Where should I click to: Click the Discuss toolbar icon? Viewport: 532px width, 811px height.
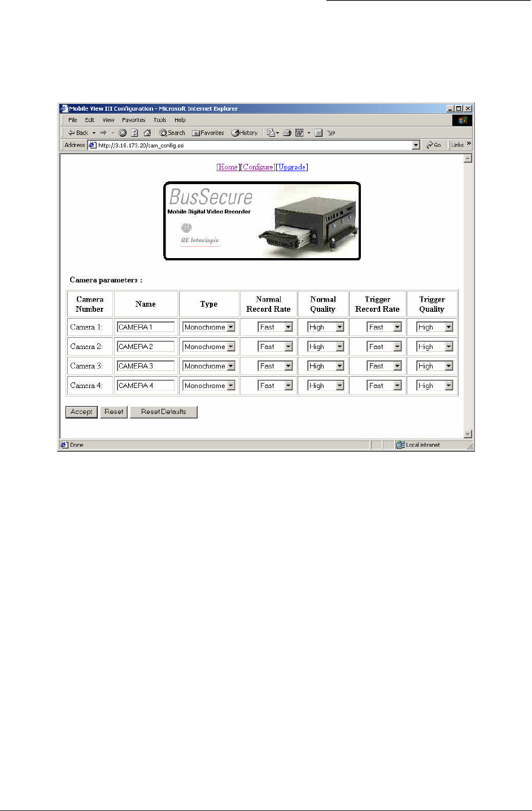[319, 133]
